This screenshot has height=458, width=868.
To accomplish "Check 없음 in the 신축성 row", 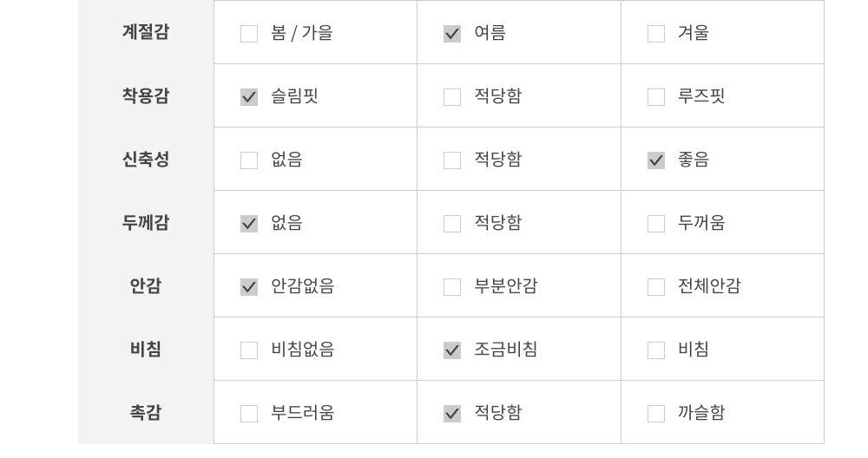I will (249, 160).
